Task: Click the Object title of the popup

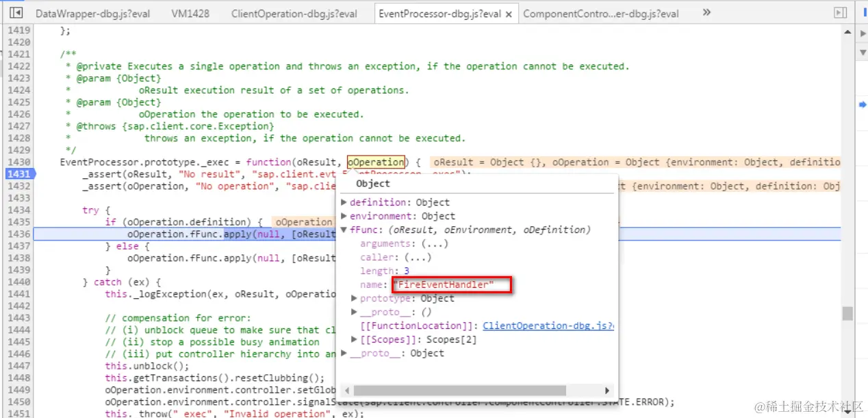Action: [373, 184]
